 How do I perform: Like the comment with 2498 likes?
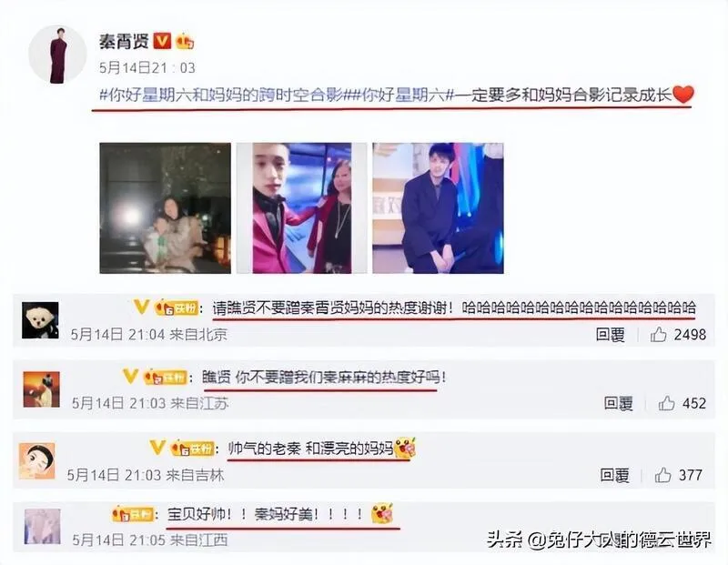658,334
